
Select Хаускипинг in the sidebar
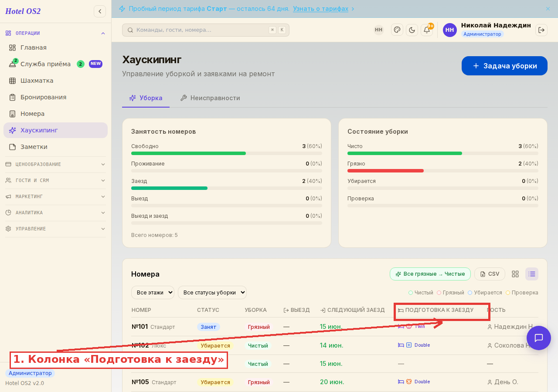pyautogui.click(x=55, y=130)
